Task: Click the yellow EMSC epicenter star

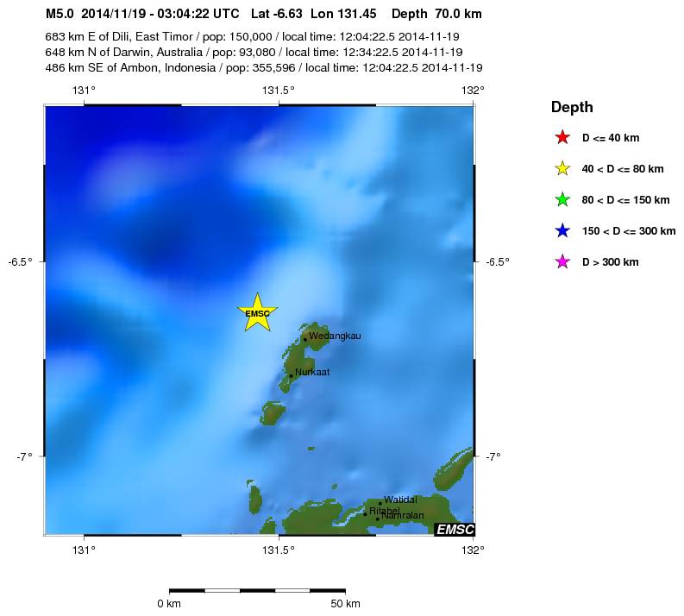Action: 257,312
